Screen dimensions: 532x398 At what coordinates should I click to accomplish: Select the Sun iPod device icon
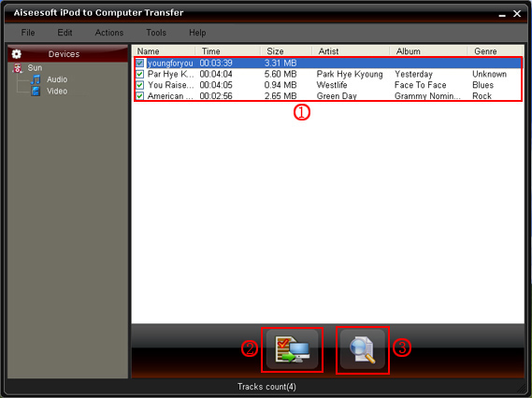pos(18,68)
